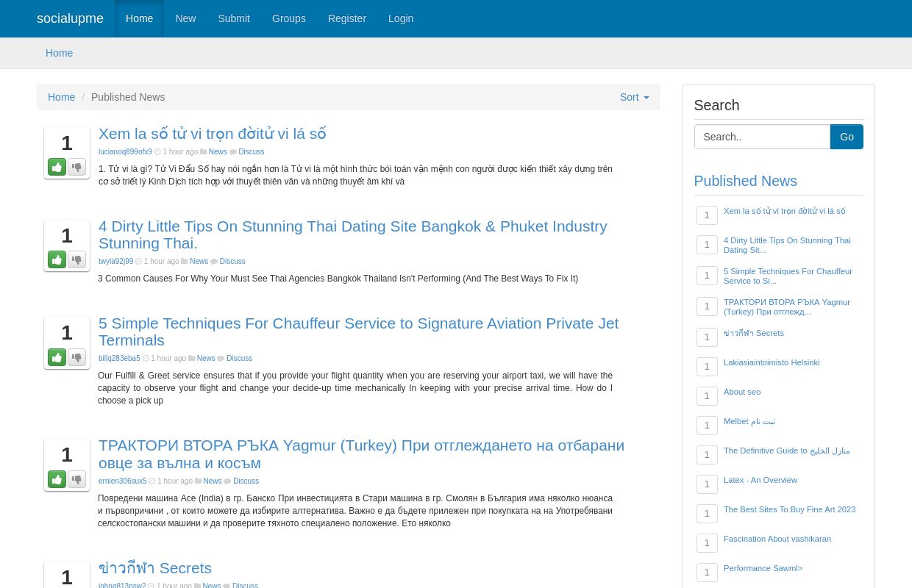Downvote the "5 Simple Techniques" post
This screenshot has height=588, width=912.
point(76,357)
